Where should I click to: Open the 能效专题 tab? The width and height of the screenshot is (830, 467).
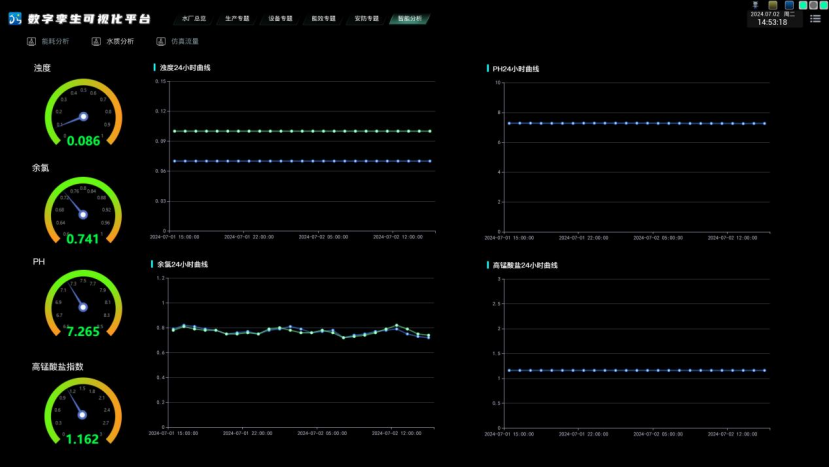(323, 19)
